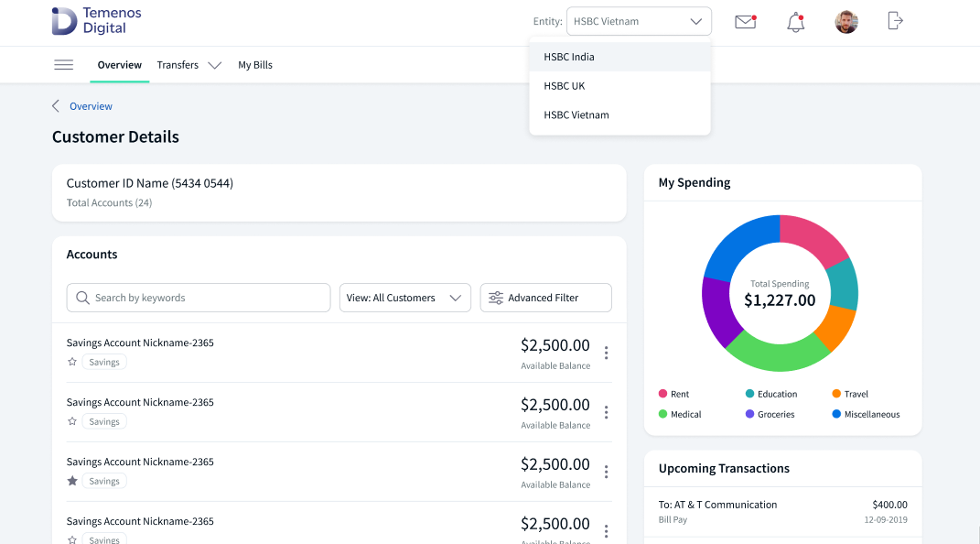Open the messages envelope icon

click(745, 22)
